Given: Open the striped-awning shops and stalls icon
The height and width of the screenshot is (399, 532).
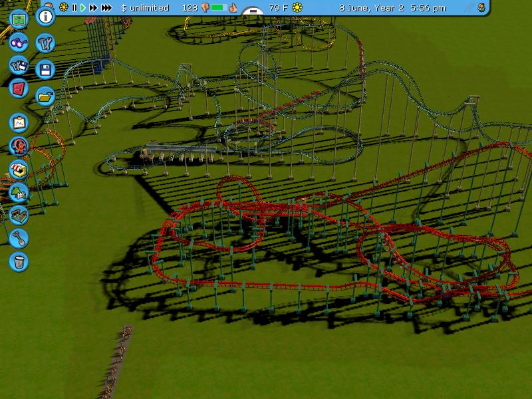Looking at the screenshot, I should pos(19,170).
